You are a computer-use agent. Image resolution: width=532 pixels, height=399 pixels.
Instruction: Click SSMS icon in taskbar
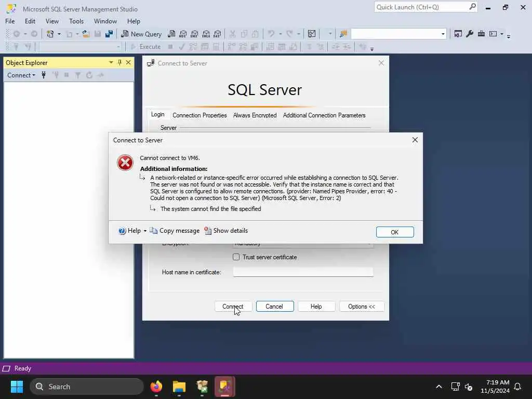pos(224,387)
